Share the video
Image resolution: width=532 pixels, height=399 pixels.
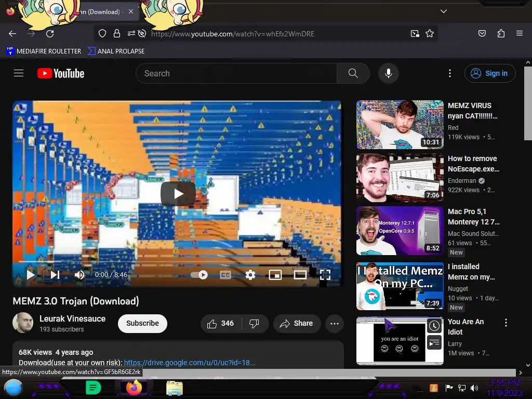pyautogui.click(x=297, y=323)
